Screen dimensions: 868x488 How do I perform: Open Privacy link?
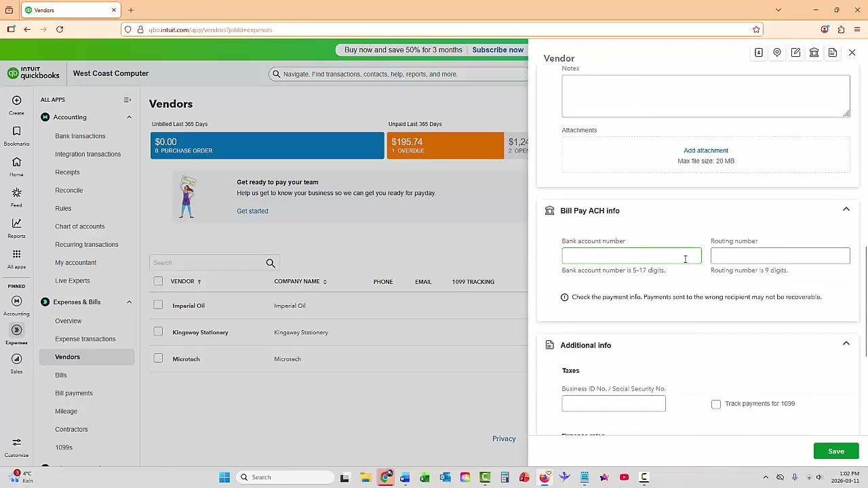tap(504, 439)
